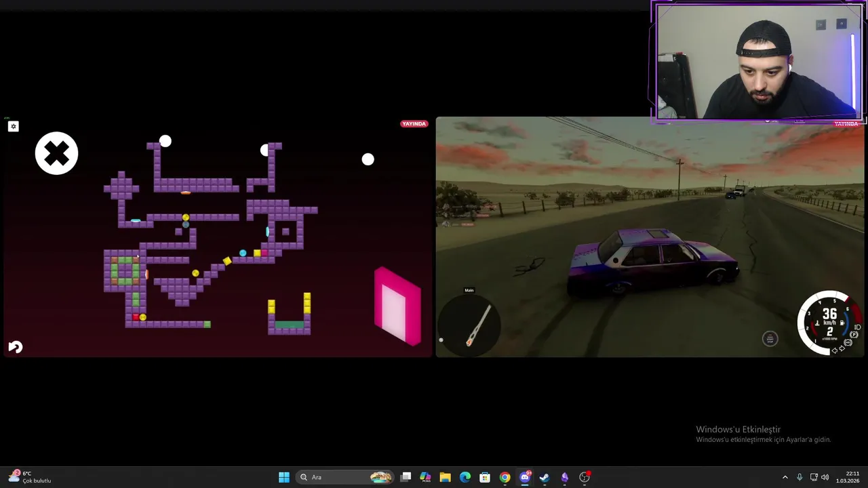Viewport: 868px width, 488px height.
Task: Open Microsoft Store from taskbar
Action: tap(485, 477)
